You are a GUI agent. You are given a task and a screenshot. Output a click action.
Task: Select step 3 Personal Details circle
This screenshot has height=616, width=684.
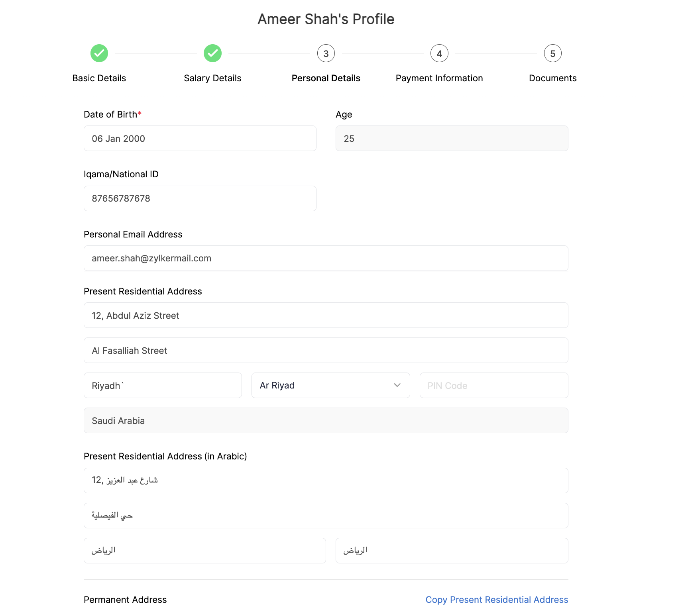[326, 53]
